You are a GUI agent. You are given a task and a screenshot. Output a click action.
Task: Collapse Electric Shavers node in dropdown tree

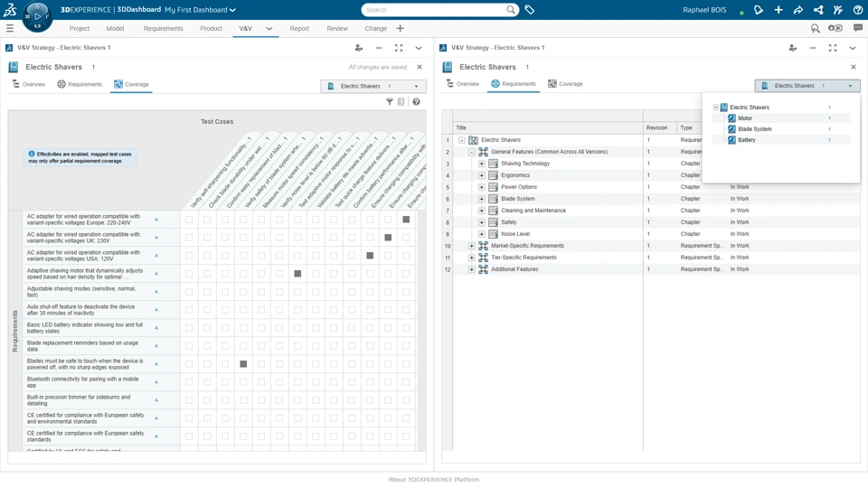tap(716, 108)
